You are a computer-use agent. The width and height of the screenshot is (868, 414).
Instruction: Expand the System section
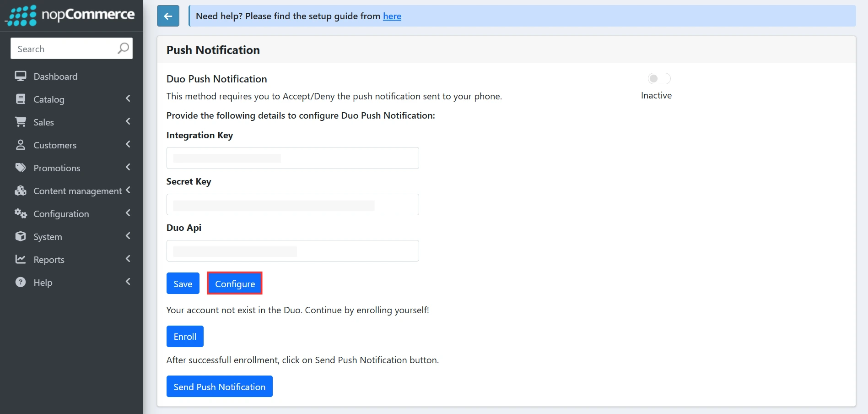click(127, 236)
